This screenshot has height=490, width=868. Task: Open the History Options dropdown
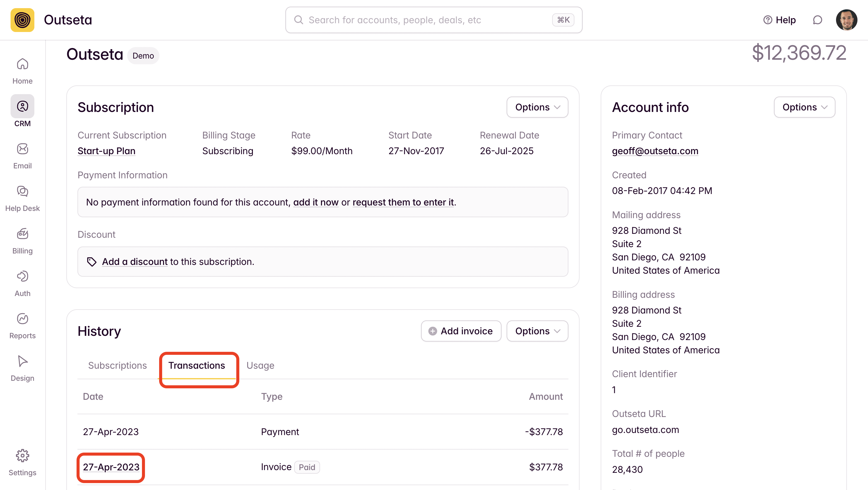pyautogui.click(x=537, y=331)
